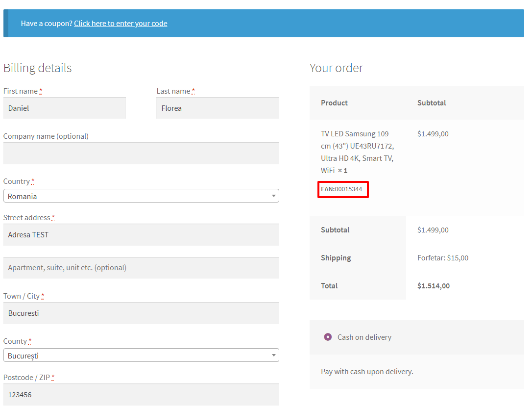Click the empty Company name field

click(141, 153)
